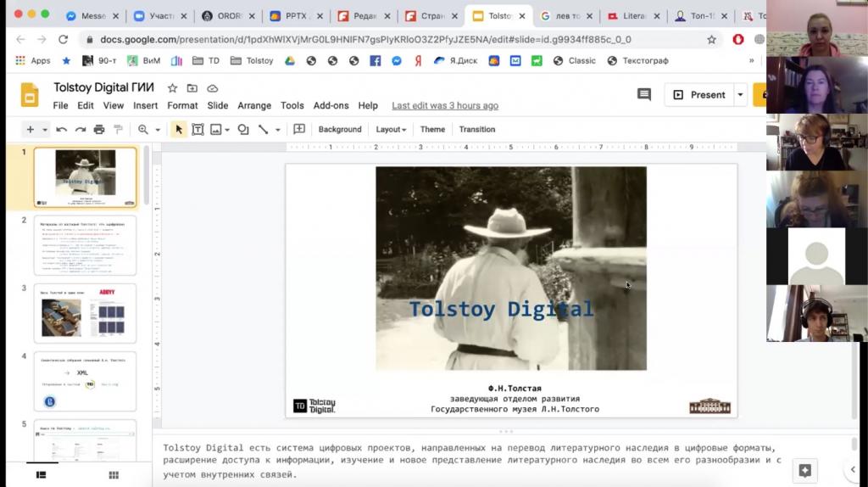Select slide 3 thumbnail with ABBYY logo
Image resolution: width=868 pixels, height=487 pixels.
coord(86,314)
